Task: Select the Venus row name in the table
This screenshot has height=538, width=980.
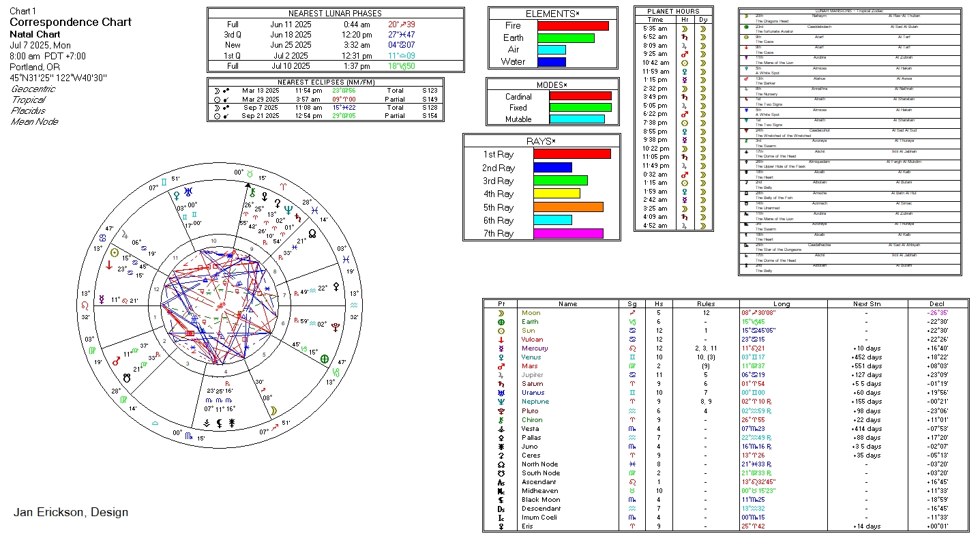Action: [x=531, y=357]
